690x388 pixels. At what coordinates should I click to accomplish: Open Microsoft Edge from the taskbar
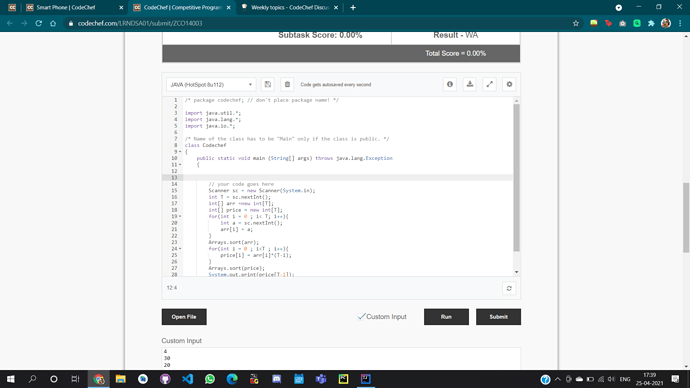coord(232,379)
